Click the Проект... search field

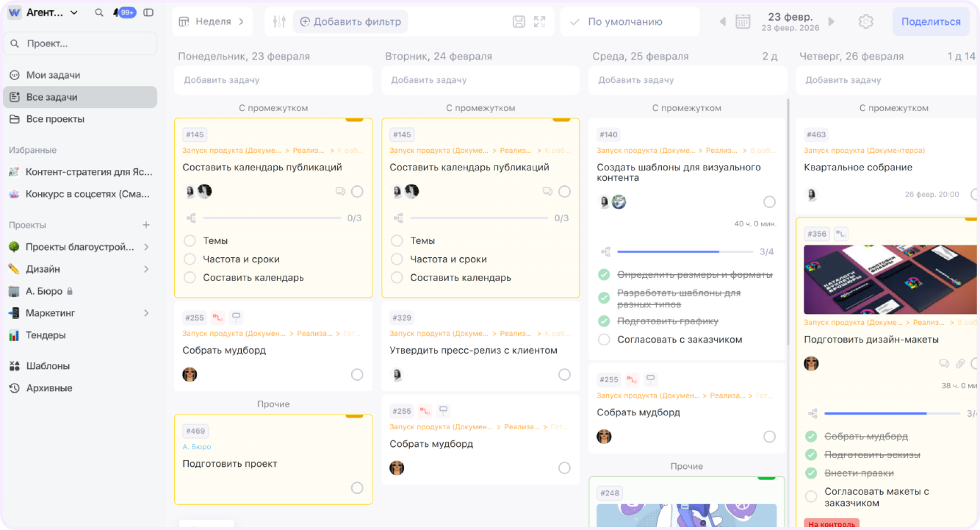80,44
